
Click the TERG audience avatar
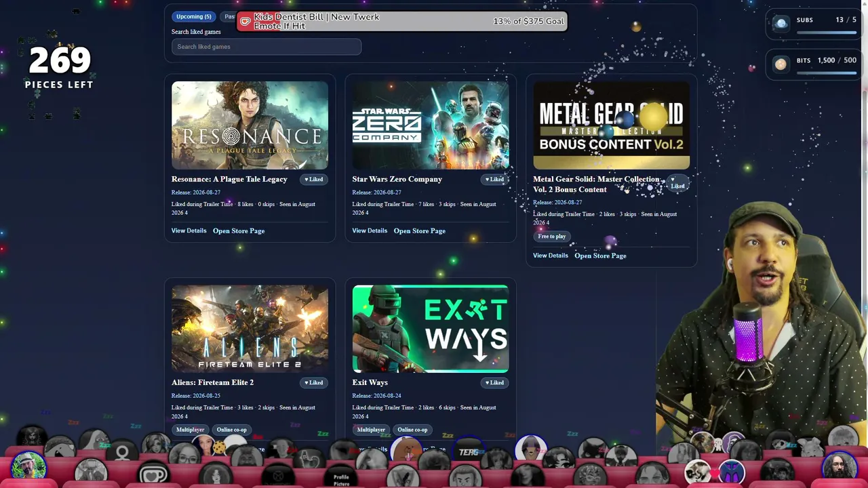coord(469,451)
